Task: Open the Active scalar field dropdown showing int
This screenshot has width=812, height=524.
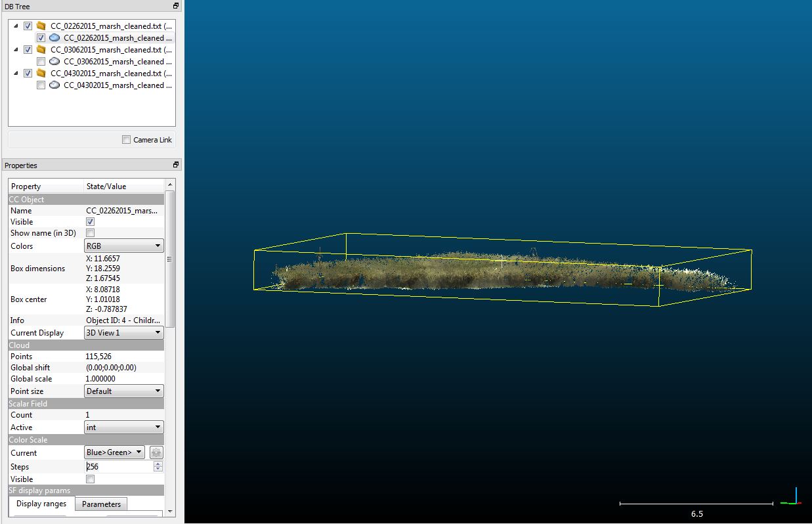Action: [x=123, y=427]
